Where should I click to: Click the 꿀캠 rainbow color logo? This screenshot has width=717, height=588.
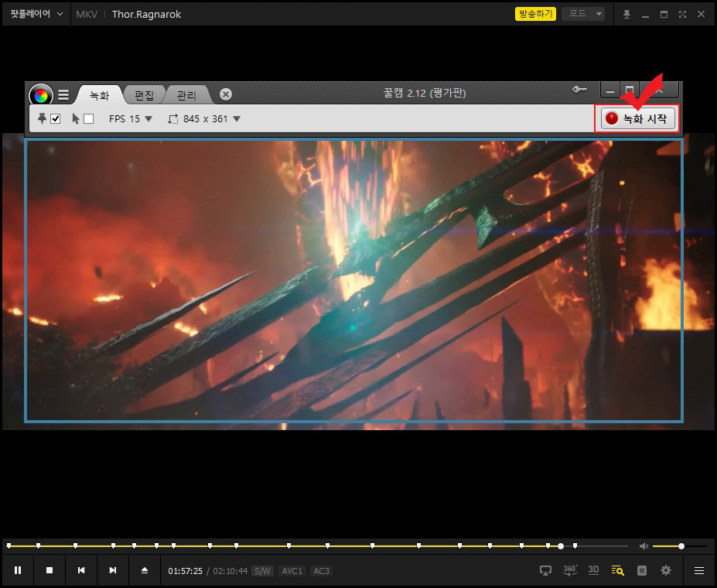coord(41,96)
